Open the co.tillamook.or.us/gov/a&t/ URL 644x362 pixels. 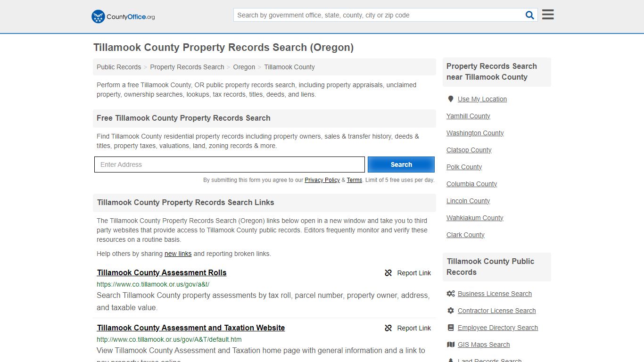point(153,284)
